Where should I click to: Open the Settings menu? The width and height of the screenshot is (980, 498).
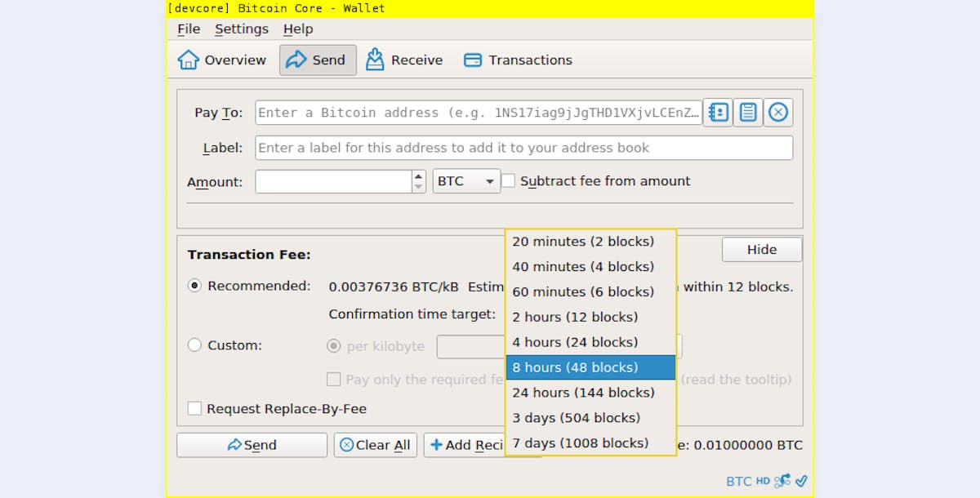click(x=242, y=29)
